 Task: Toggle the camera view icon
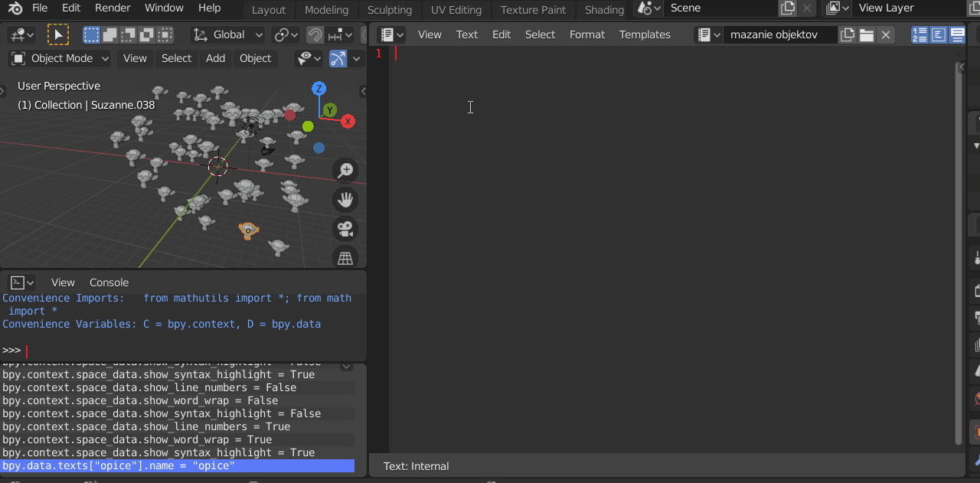[x=345, y=229]
